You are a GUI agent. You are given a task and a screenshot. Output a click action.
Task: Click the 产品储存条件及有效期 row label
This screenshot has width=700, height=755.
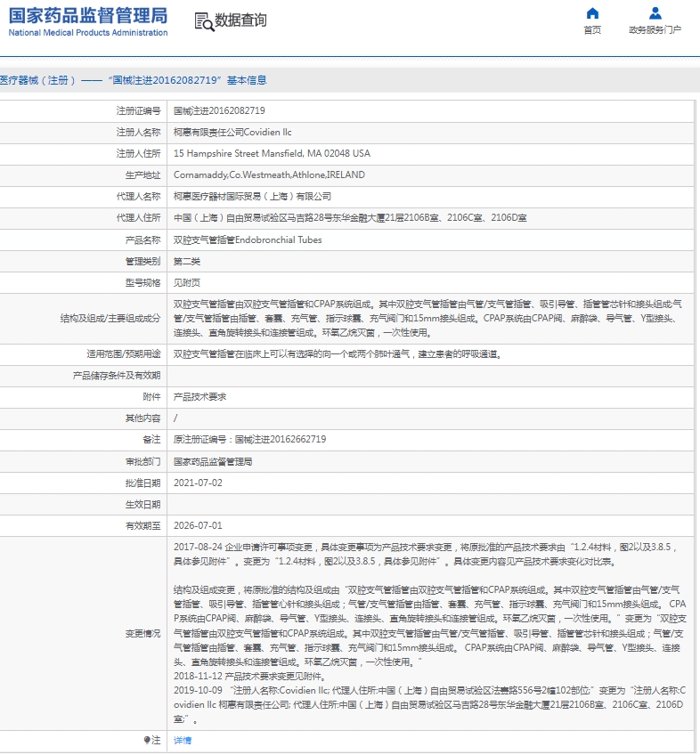tap(117, 376)
